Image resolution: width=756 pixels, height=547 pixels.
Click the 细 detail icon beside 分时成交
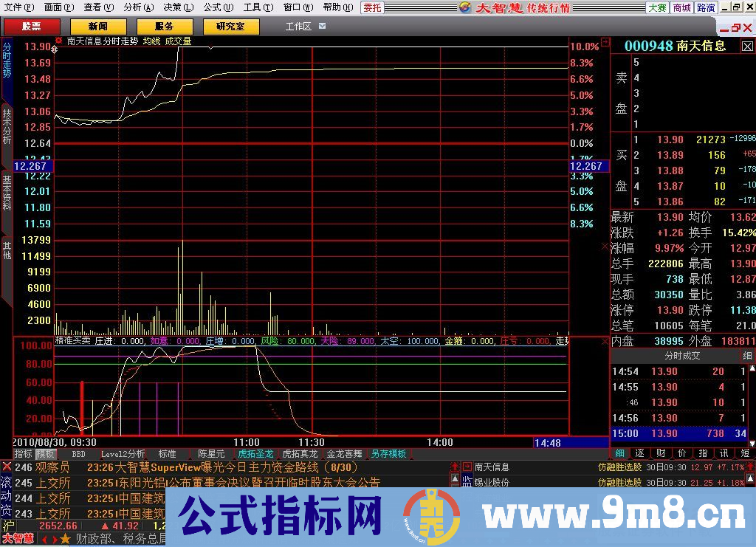click(746, 356)
